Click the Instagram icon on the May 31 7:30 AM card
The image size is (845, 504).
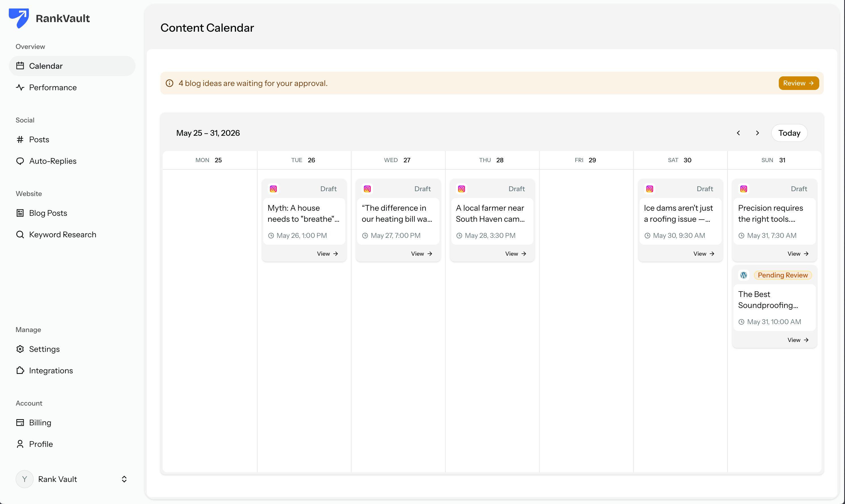click(744, 189)
